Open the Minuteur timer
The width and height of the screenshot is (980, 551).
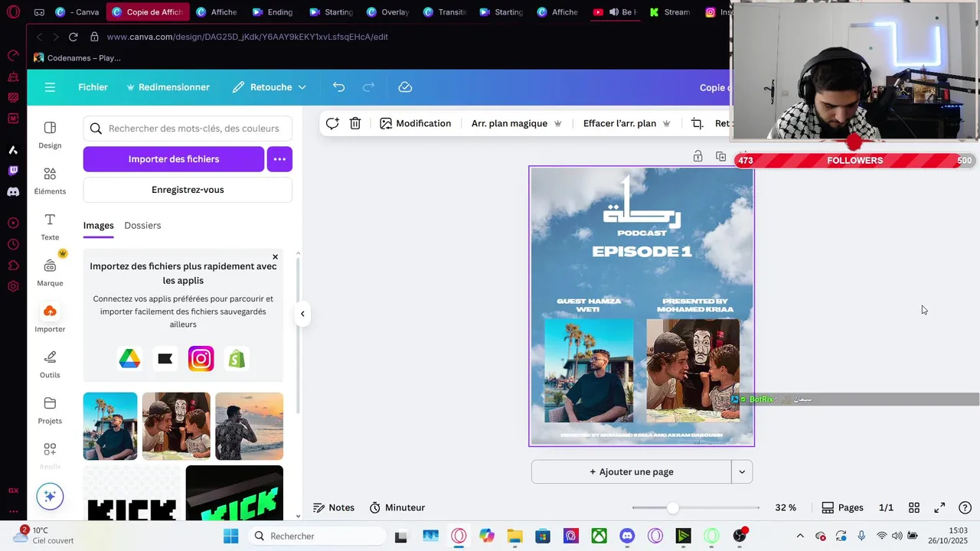(397, 507)
